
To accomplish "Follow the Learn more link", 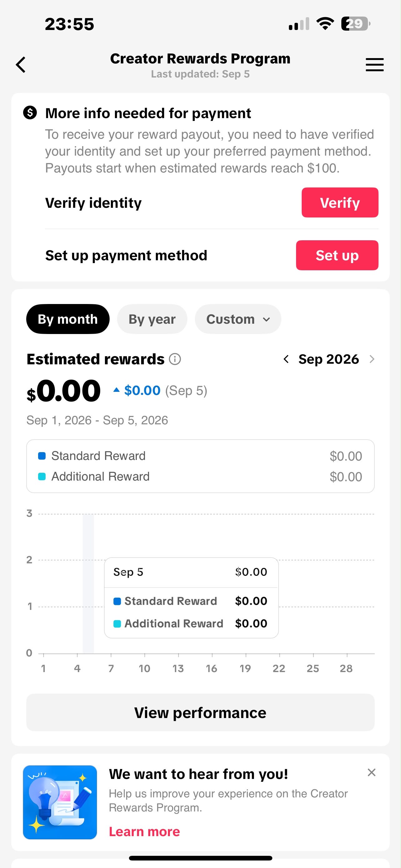I will click(144, 832).
